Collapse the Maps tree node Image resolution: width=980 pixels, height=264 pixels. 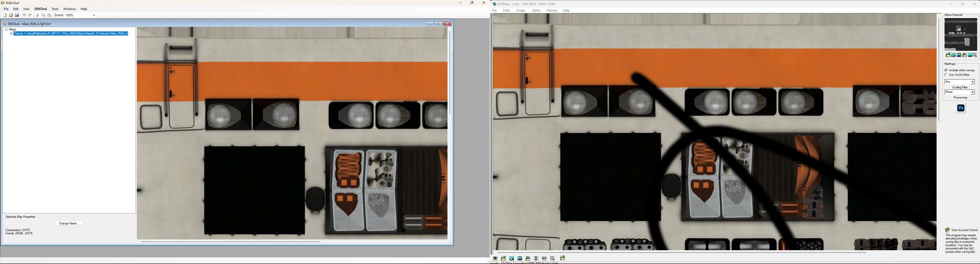pyautogui.click(x=6, y=29)
